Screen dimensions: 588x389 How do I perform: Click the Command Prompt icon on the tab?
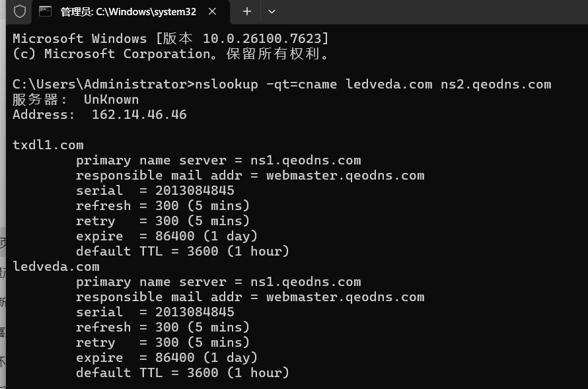(x=46, y=11)
